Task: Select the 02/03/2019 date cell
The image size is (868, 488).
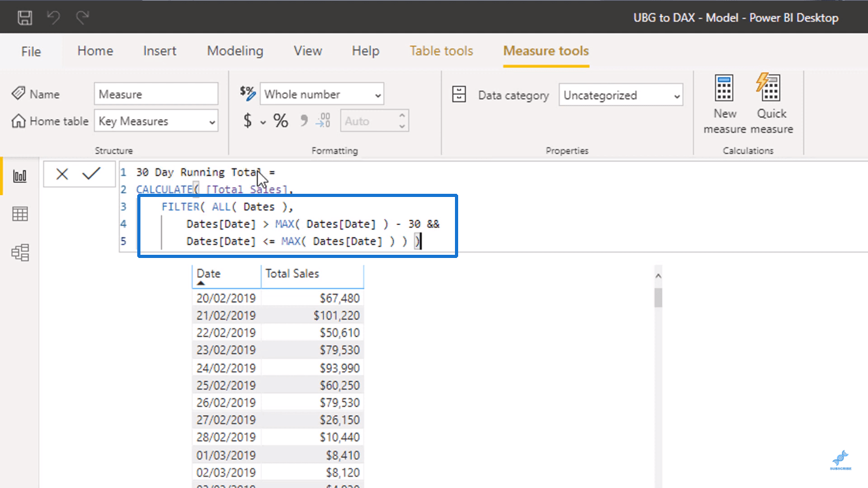Action: coord(226,473)
